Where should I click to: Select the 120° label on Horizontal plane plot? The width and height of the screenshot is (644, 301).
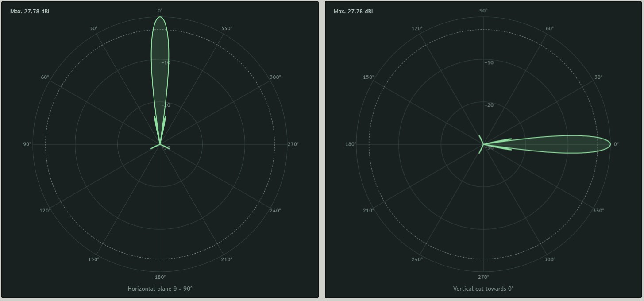45,211
